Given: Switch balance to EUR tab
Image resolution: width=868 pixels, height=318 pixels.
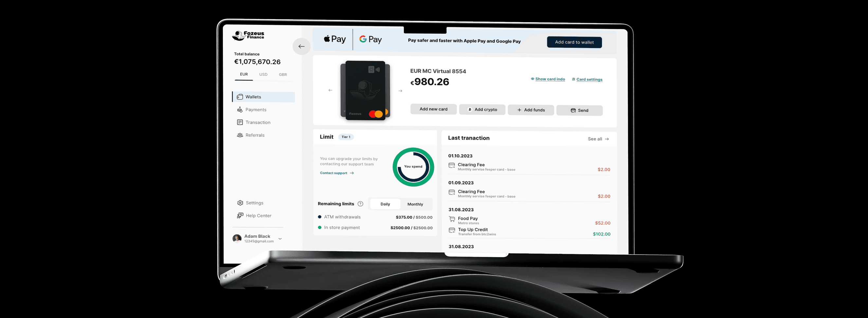Looking at the screenshot, I should pos(244,75).
